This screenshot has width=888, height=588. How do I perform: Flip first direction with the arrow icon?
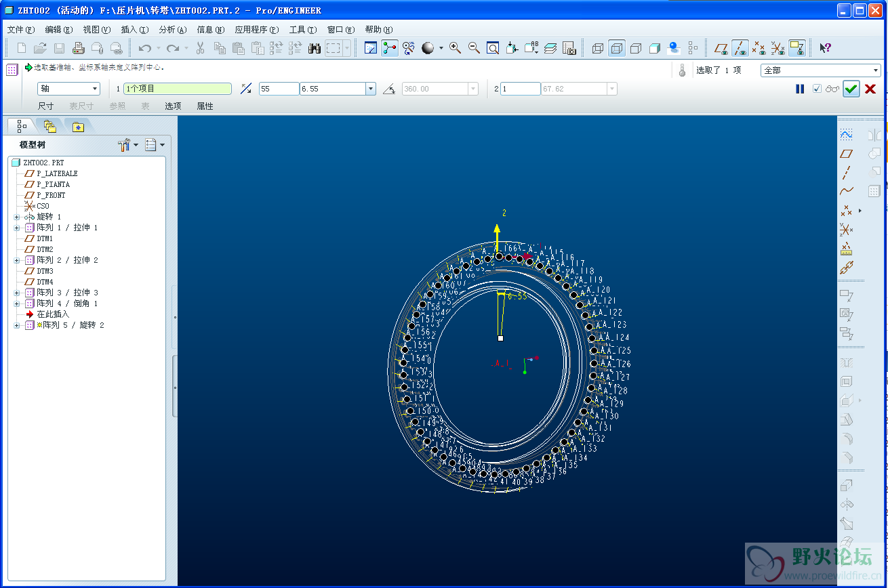pyautogui.click(x=245, y=89)
